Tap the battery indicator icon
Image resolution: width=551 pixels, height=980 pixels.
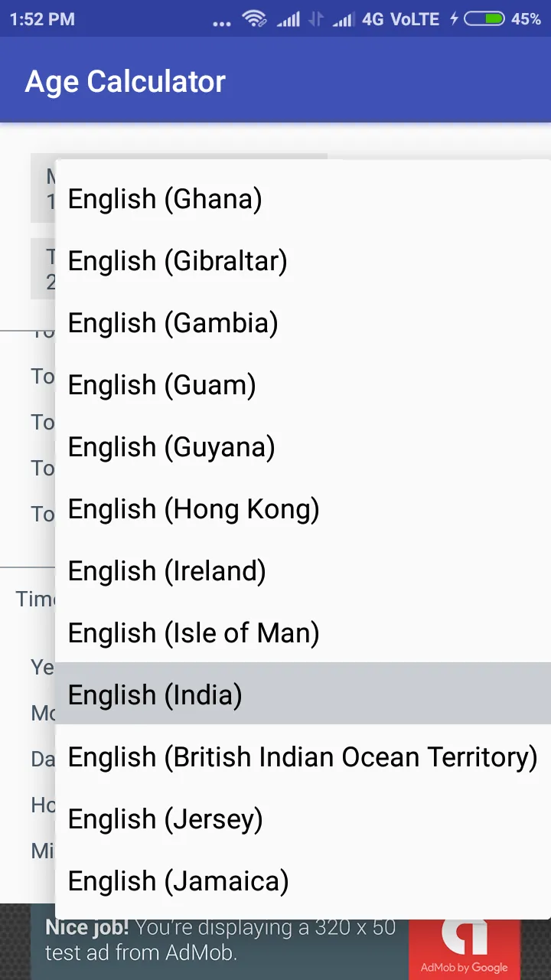click(x=484, y=18)
